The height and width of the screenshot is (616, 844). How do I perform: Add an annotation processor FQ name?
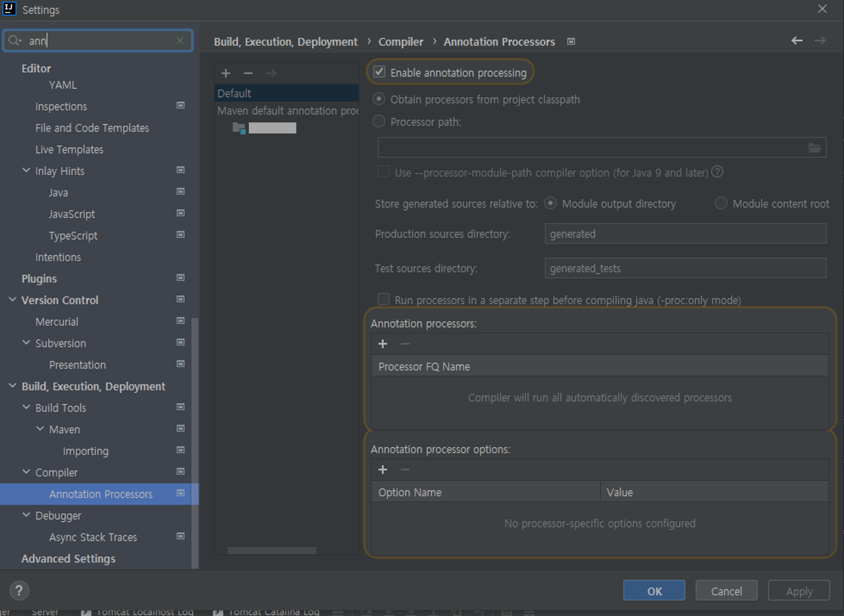(382, 344)
